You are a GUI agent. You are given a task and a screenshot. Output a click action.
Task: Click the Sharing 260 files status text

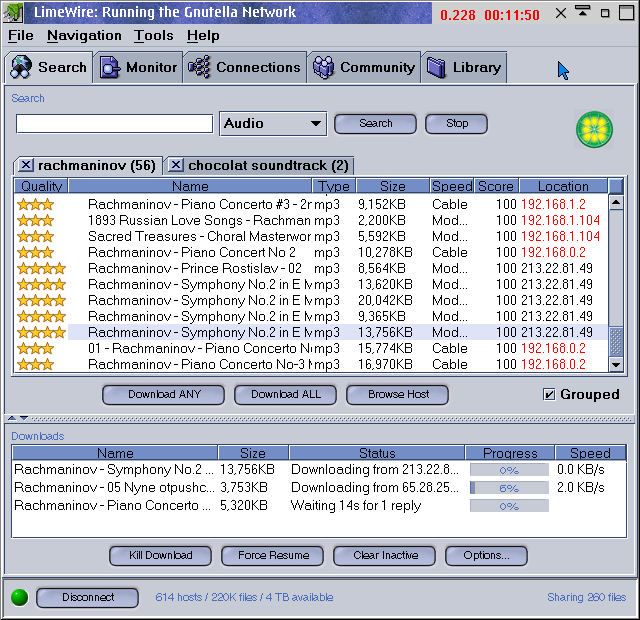coord(587,597)
